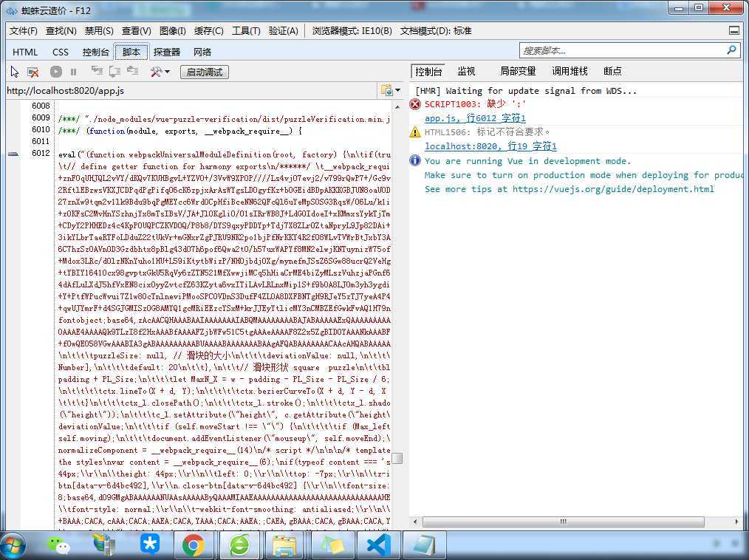Image resolution: width=749 pixels, height=560 pixels.
Task: Click the break all pause icon
Action: tap(73, 72)
